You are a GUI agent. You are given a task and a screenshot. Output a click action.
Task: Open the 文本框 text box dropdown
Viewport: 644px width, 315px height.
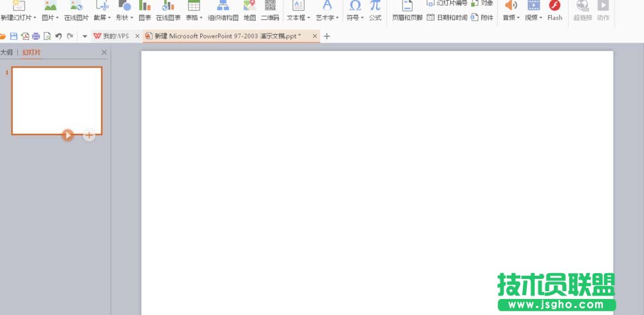(x=298, y=17)
